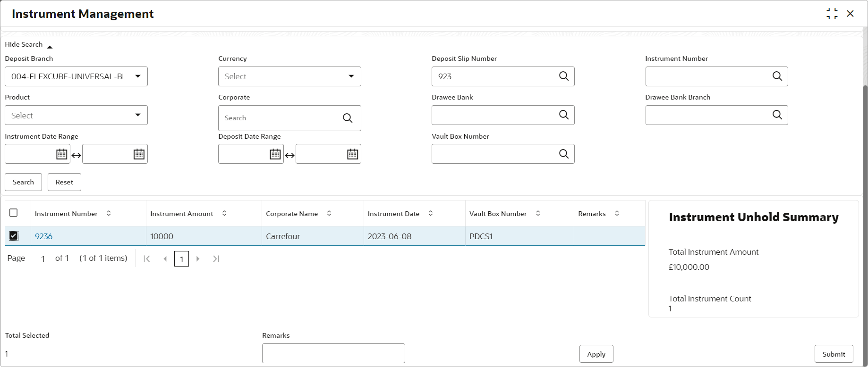The height and width of the screenshot is (367, 868).
Task: Click the Instrument Number lookup magnifier icon
Action: click(777, 76)
